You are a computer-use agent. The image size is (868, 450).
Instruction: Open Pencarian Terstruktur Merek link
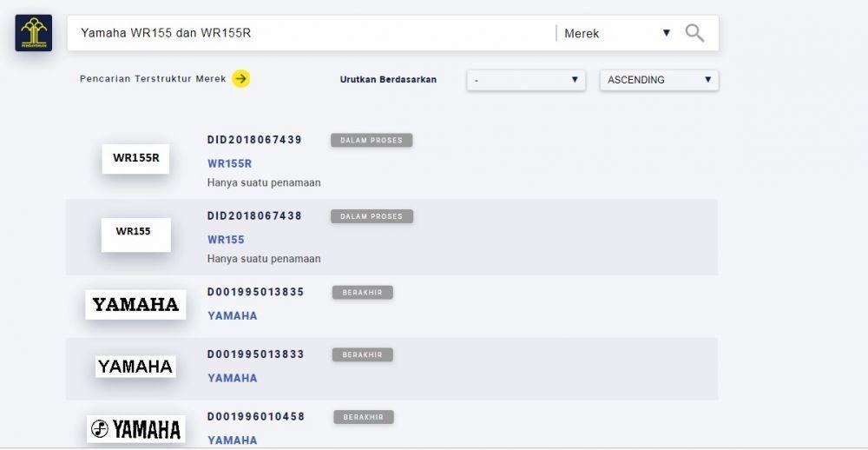pyautogui.click(x=153, y=79)
